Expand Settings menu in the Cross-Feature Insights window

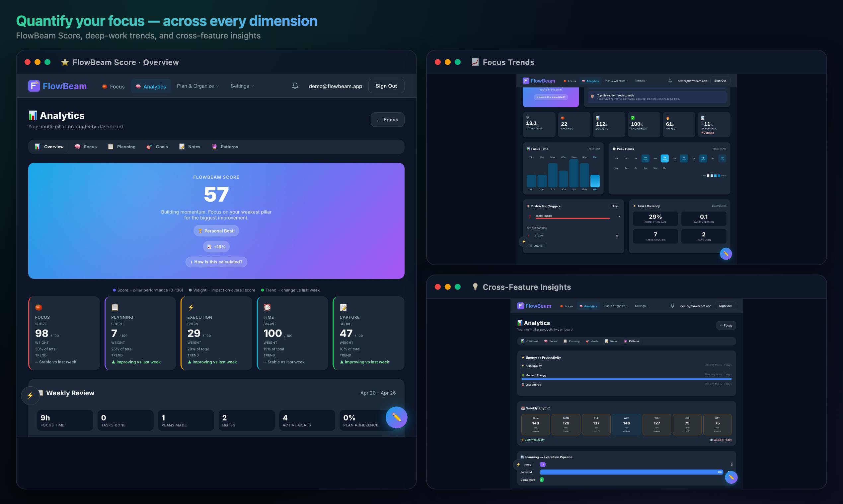click(x=642, y=306)
